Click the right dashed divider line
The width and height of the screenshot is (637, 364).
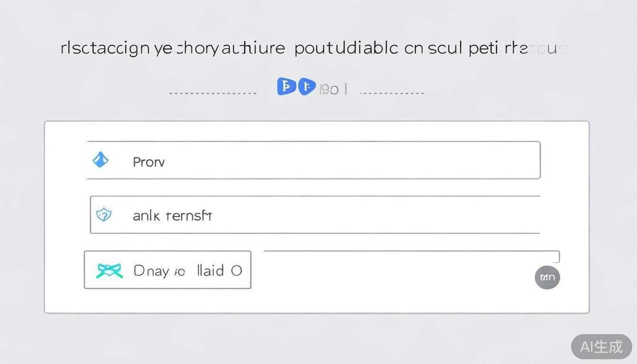(391, 93)
